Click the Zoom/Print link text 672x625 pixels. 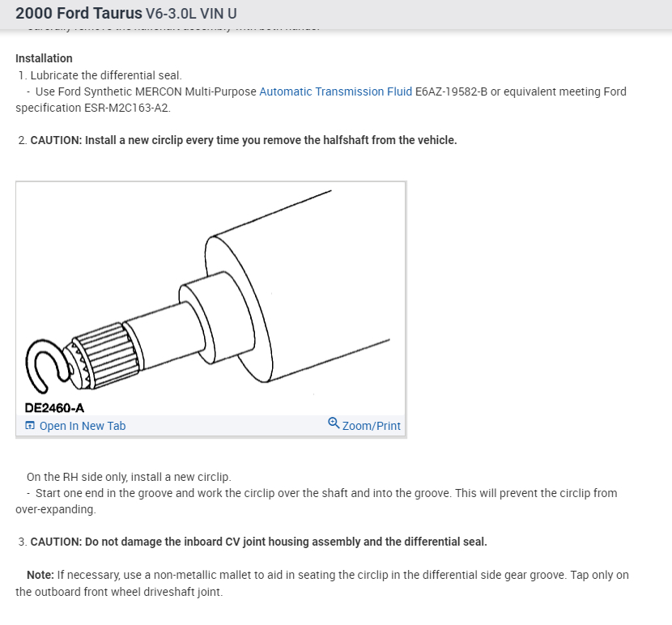371,426
